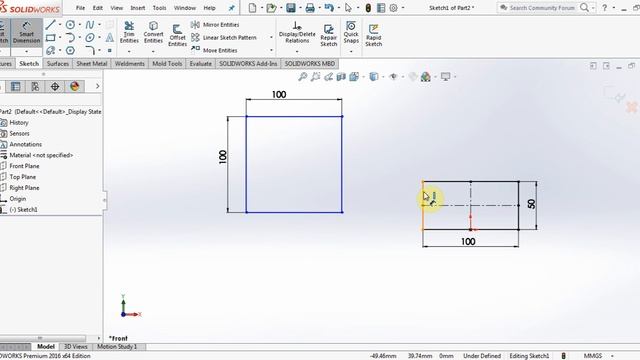Expand Linear Sketch Pattern dropdown arrow
This screenshot has height=360, width=640.
(271, 38)
